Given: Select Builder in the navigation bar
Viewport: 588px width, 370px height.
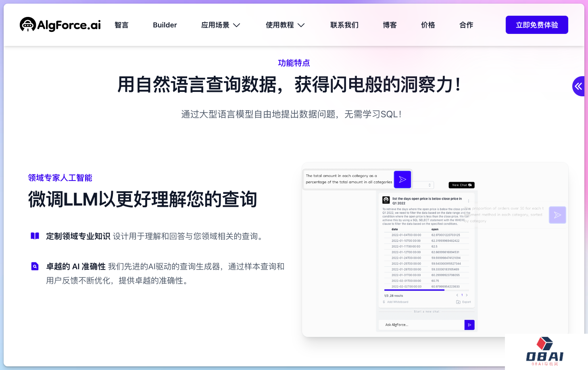Looking at the screenshot, I should click(165, 25).
